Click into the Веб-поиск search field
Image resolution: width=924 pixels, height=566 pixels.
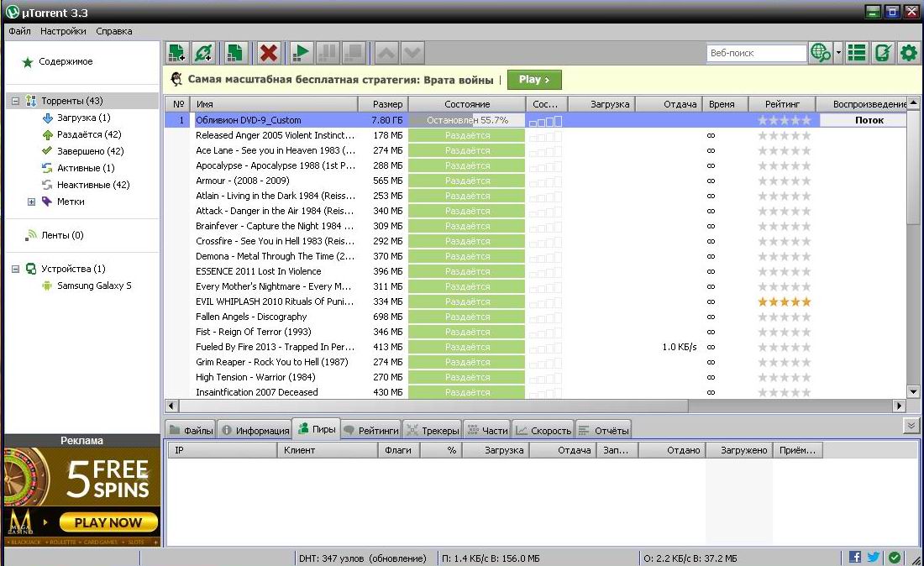pyautogui.click(x=757, y=53)
